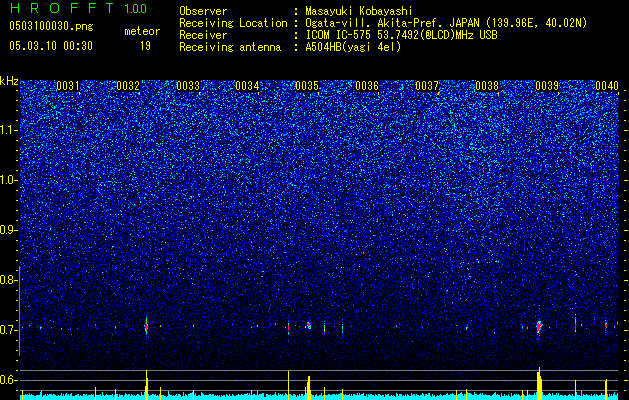Click the Observer label

point(203,11)
